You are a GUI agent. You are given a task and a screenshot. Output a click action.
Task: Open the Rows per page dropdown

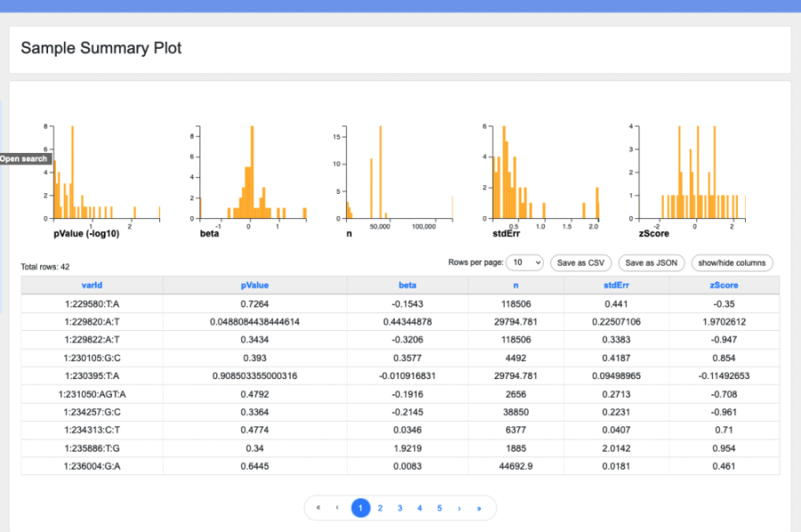pos(524,262)
